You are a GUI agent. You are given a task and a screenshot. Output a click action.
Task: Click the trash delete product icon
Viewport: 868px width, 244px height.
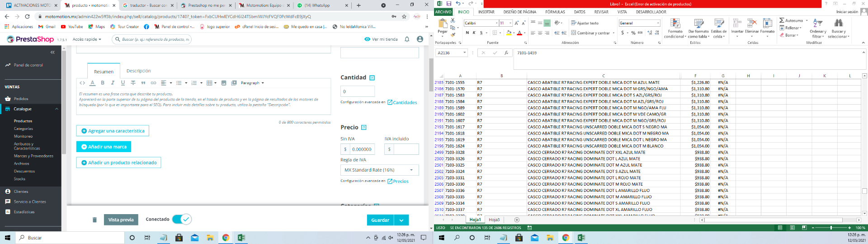click(94, 220)
